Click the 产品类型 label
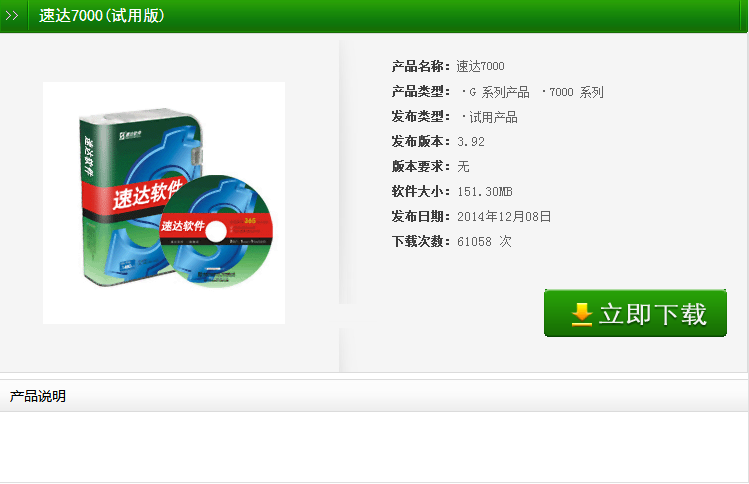749x484 pixels. [420, 91]
